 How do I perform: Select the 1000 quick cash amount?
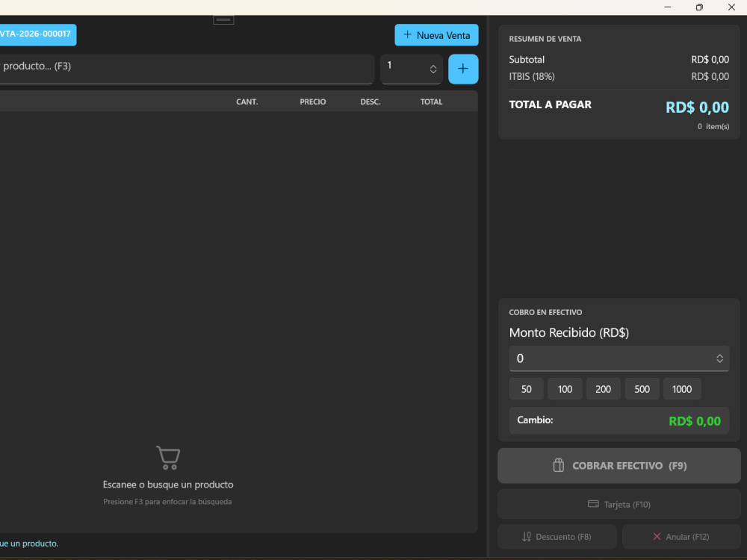tap(682, 389)
